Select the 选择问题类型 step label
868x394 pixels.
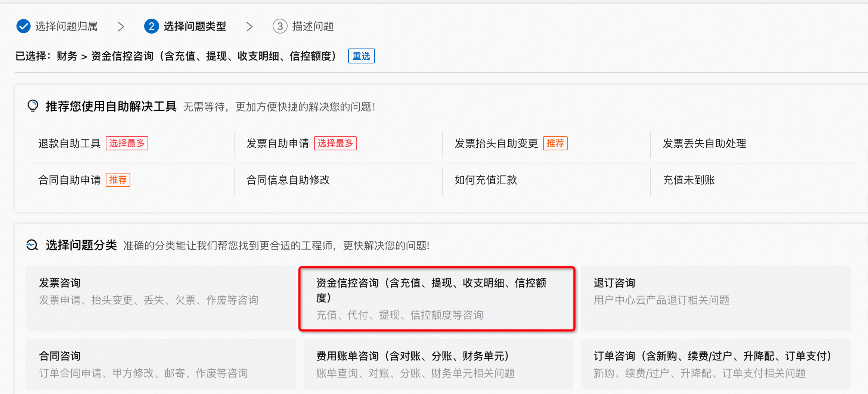pos(195,26)
